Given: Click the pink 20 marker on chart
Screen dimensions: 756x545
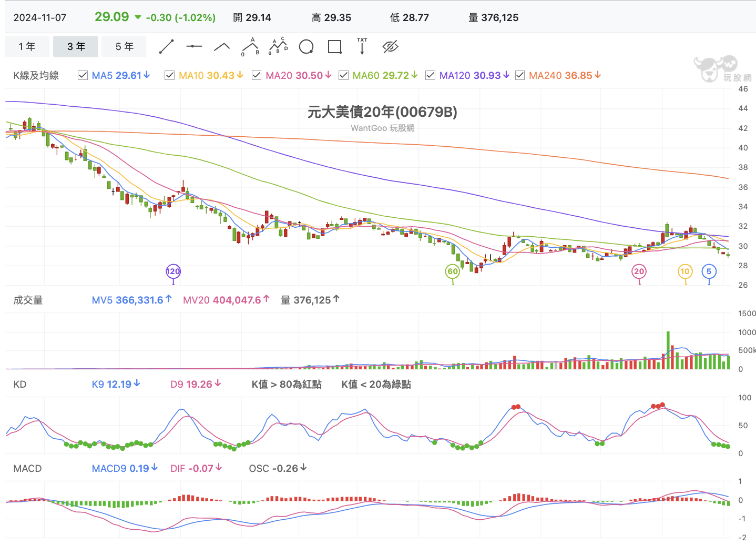Looking at the screenshot, I should (x=639, y=271).
